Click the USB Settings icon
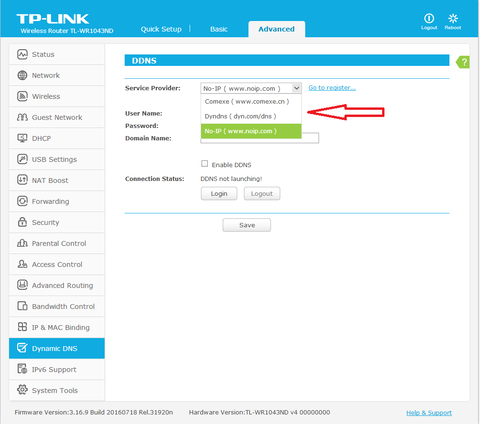Screen dimensions: 480x424 [22, 159]
